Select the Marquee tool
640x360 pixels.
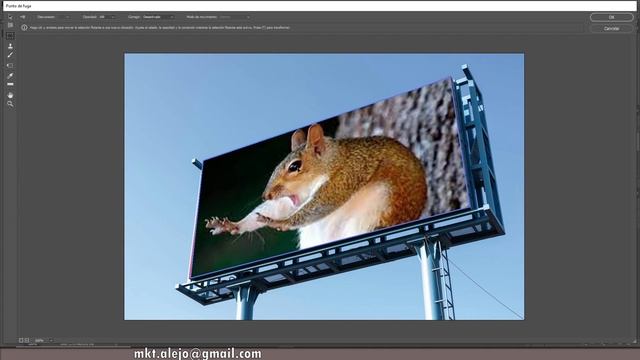[10, 36]
